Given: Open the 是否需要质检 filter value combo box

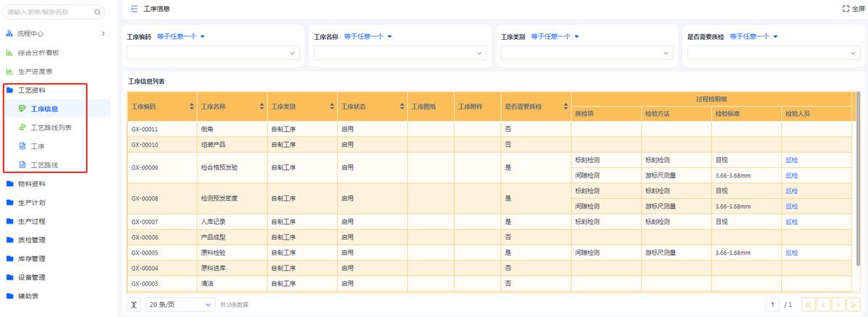Looking at the screenshot, I should [773, 53].
